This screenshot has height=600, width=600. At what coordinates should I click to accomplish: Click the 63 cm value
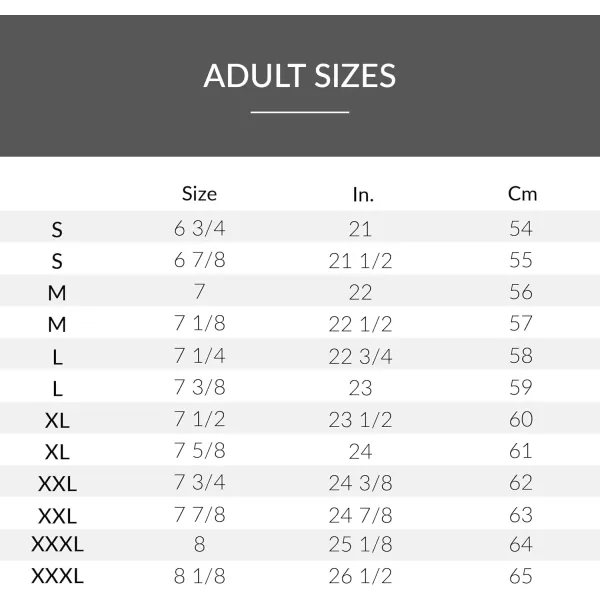pos(521,515)
